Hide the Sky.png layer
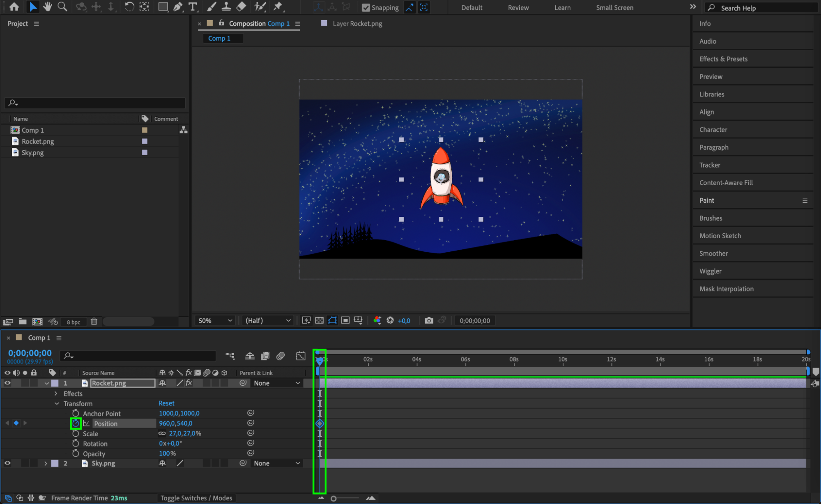 (x=7, y=463)
